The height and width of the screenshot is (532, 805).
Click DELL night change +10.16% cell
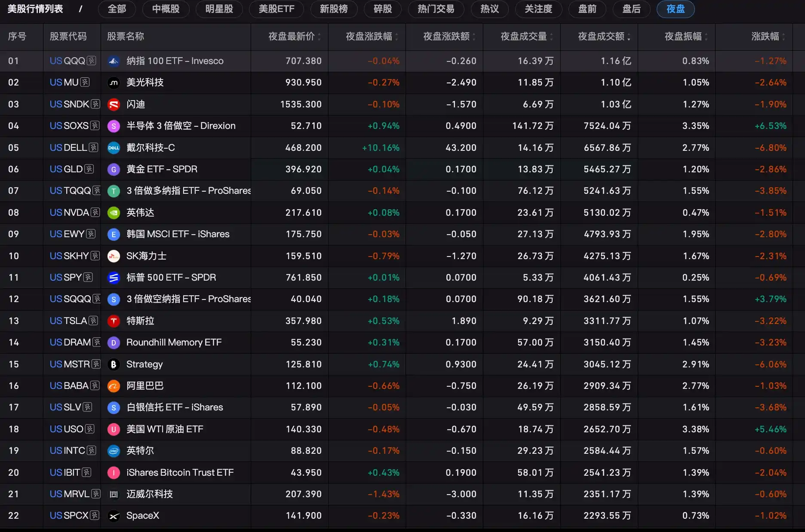381,148
